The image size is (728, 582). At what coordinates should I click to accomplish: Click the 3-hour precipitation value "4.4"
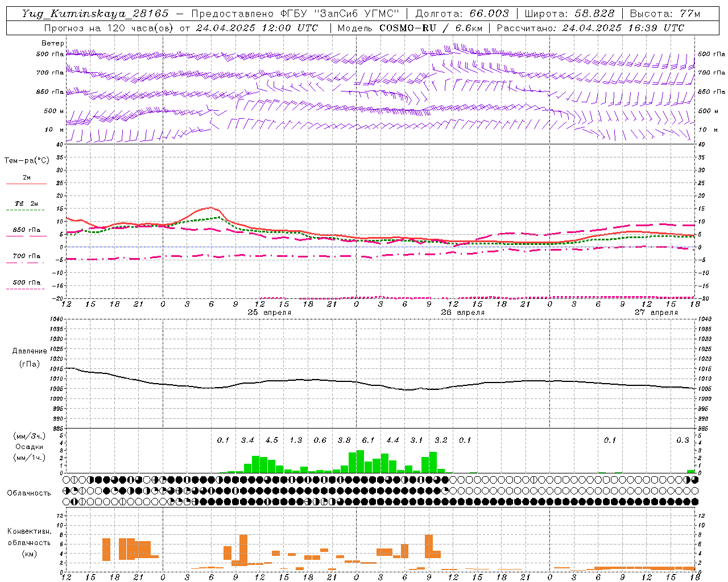click(x=392, y=440)
